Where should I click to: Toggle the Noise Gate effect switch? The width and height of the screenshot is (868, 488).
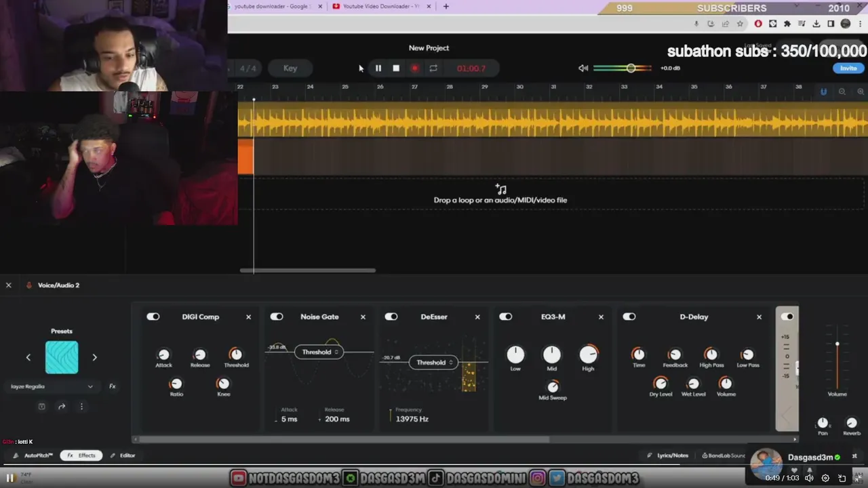(277, 317)
